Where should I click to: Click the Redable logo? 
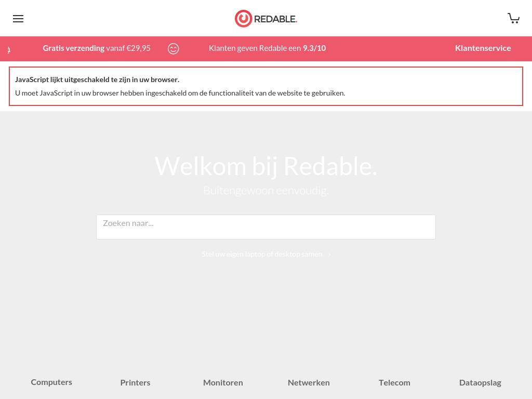(x=265, y=19)
